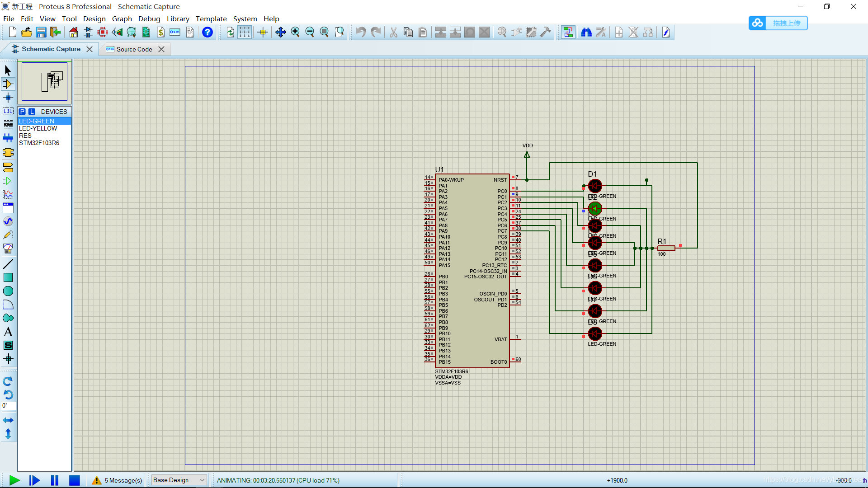Open the Template menu
The image size is (868, 488).
211,19
